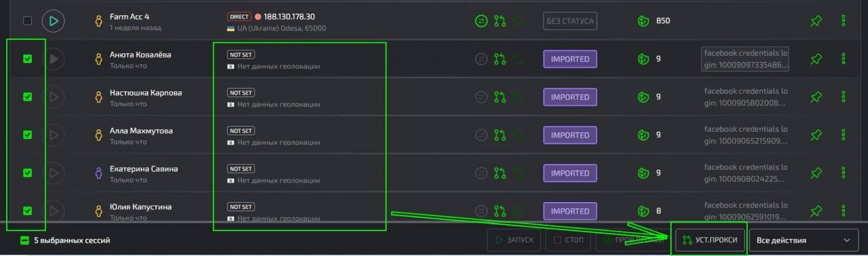Click the 'СТОП' button

pos(569,240)
